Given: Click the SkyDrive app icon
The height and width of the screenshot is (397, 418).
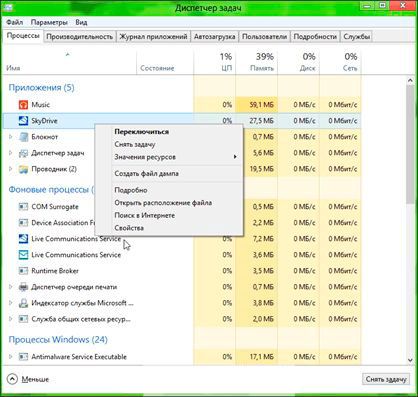Looking at the screenshot, I should click(x=23, y=121).
